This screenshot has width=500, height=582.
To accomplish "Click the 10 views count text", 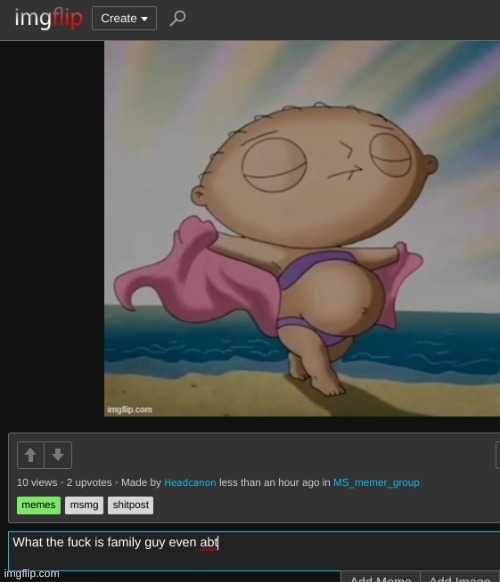I will click(x=37, y=483).
